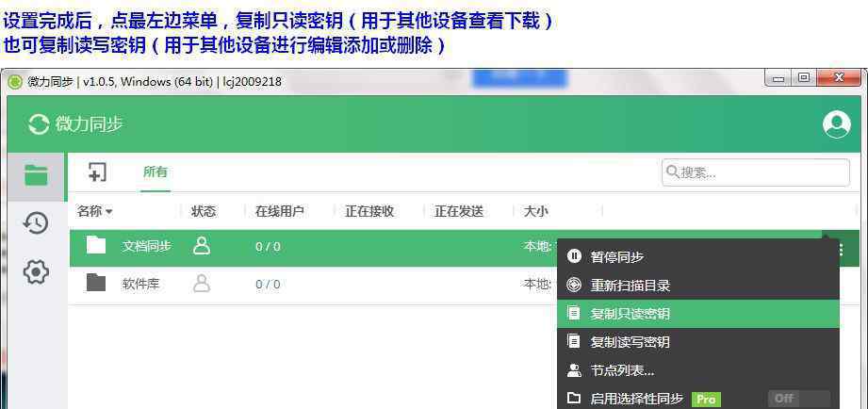Click 0 / 0 in 软件库 row
The image size is (868, 409).
[x=268, y=285]
